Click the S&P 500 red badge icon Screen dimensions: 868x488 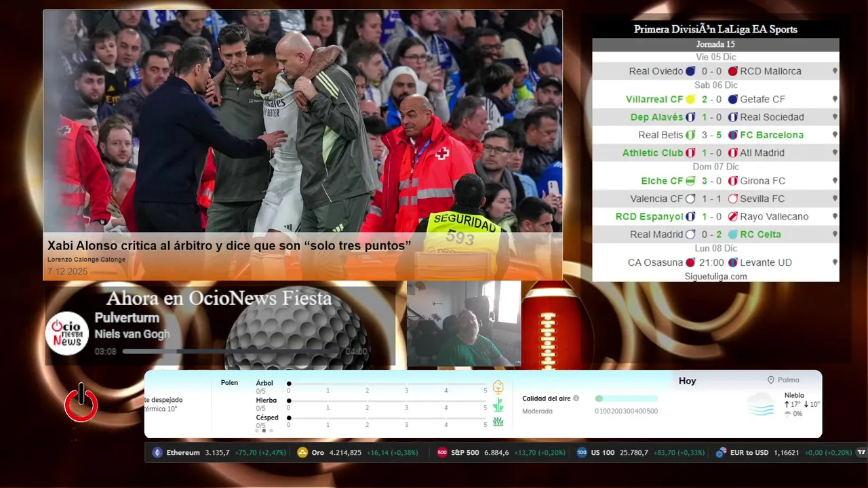click(442, 453)
